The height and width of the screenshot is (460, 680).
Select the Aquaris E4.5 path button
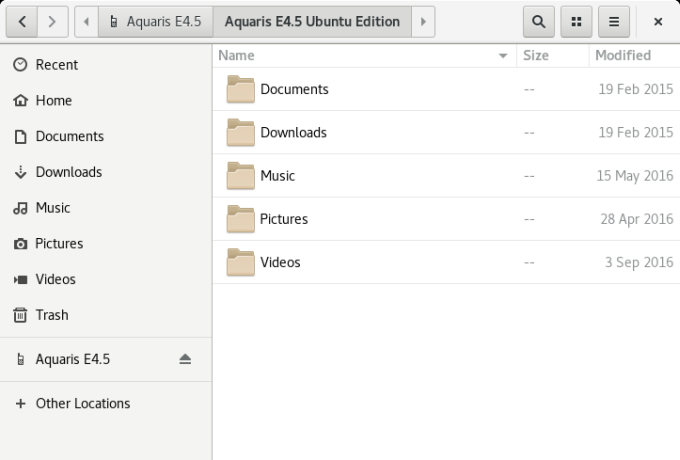[x=156, y=21]
